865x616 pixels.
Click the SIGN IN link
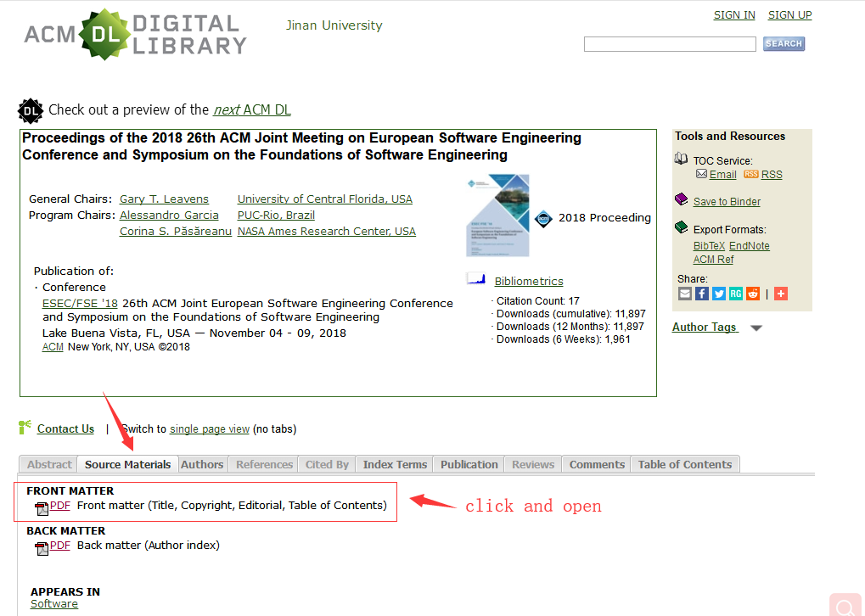(734, 15)
